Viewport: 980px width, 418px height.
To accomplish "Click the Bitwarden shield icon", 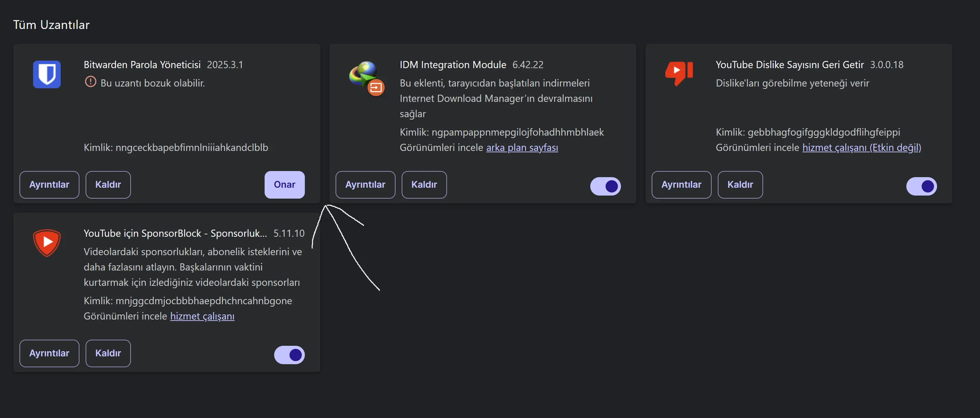I will (47, 75).
